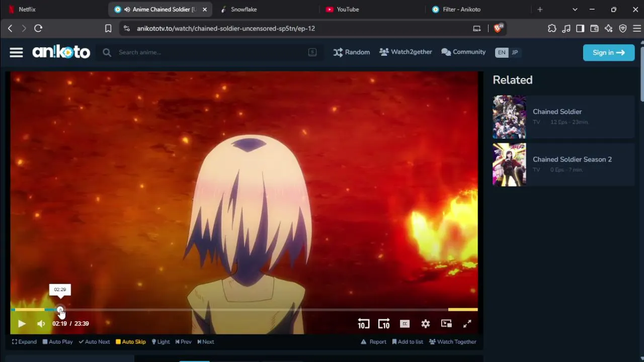Open the Brave Wallet icon

tap(594, 29)
